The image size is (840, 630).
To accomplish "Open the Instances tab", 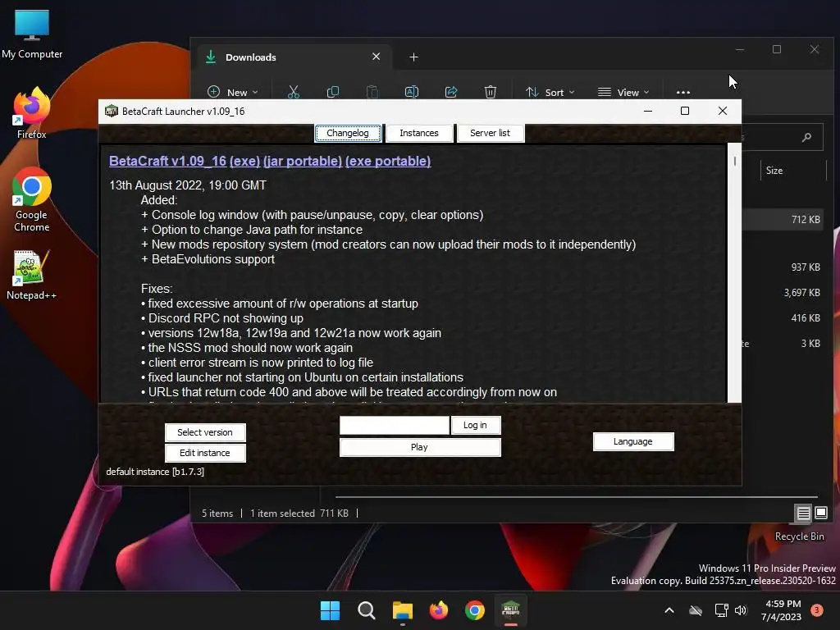I will click(419, 133).
